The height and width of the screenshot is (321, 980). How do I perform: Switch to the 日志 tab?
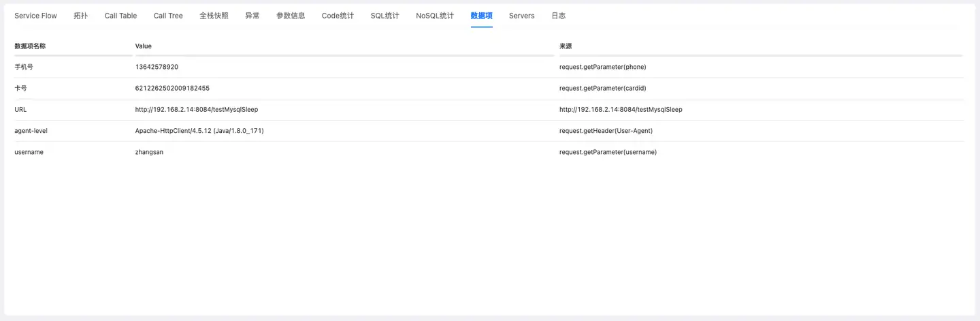(x=558, y=16)
